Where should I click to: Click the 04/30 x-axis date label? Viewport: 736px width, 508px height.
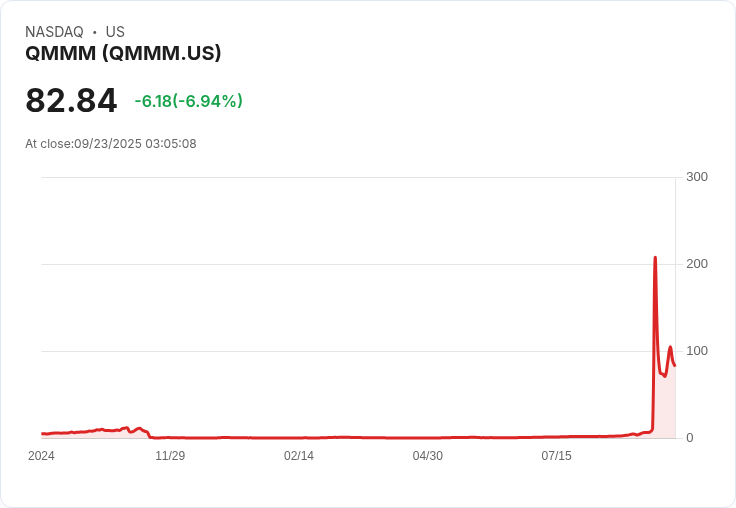point(427,456)
